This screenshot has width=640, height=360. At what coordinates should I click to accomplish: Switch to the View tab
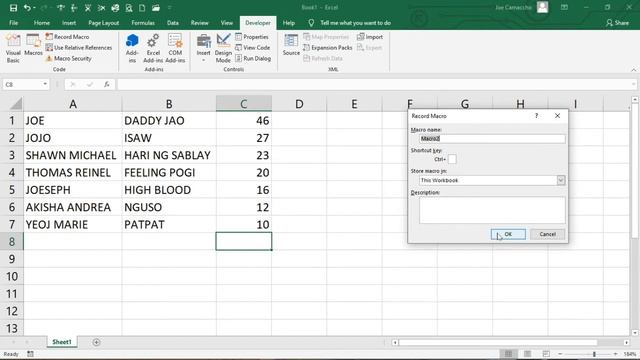pos(227,23)
